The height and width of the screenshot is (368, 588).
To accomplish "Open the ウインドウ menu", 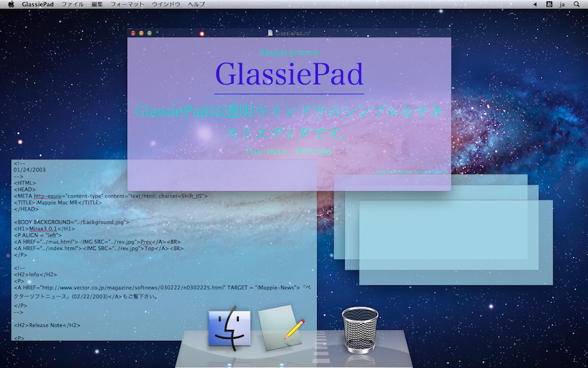I will pyautogui.click(x=166, y=5).
